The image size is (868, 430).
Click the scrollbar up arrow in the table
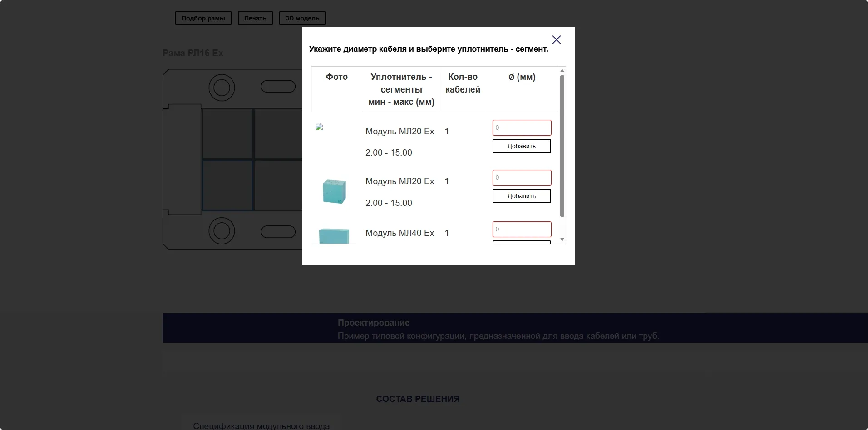click(562, 71)
